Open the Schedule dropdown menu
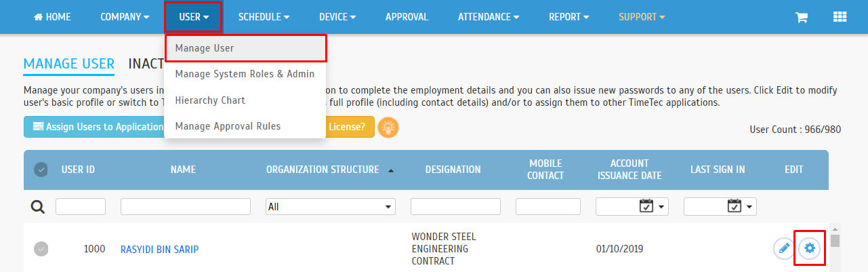This screenshot has height=272, width=868. pyautogui.click(x=264, y=17)
